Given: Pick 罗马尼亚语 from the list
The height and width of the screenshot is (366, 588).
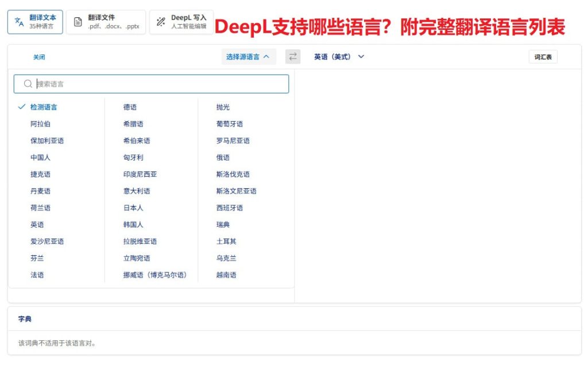Looking at the screenshot, I should click(233, 141).
